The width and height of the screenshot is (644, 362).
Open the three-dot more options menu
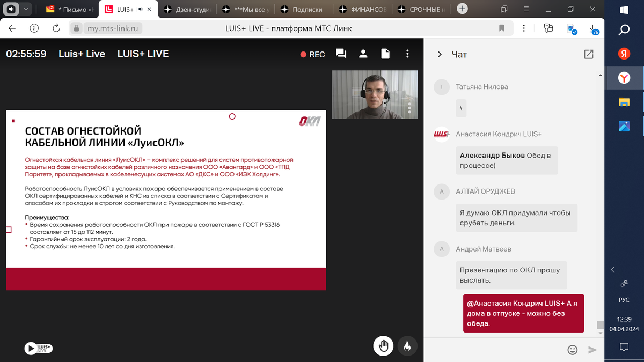408,54
